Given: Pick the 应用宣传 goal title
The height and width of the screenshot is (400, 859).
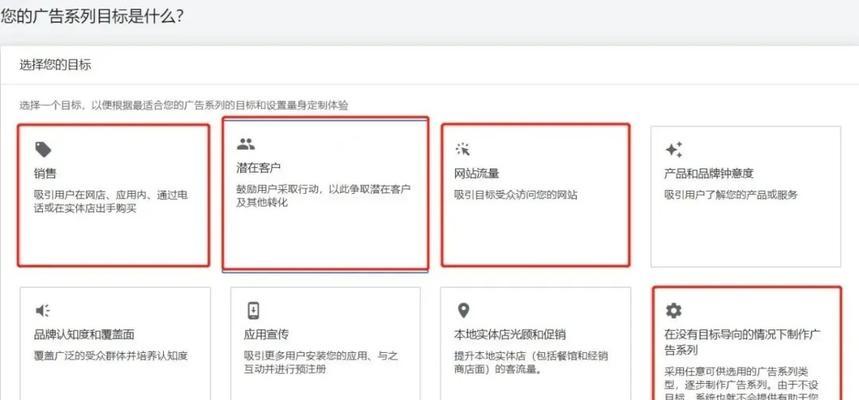Looking at the screenshot, I should click(266, 334).
